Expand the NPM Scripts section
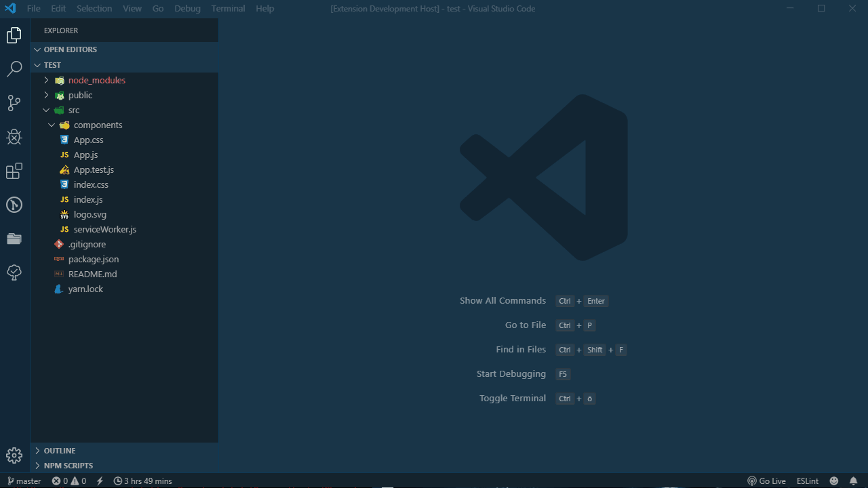The image size is (868, 488). (125, 466)
